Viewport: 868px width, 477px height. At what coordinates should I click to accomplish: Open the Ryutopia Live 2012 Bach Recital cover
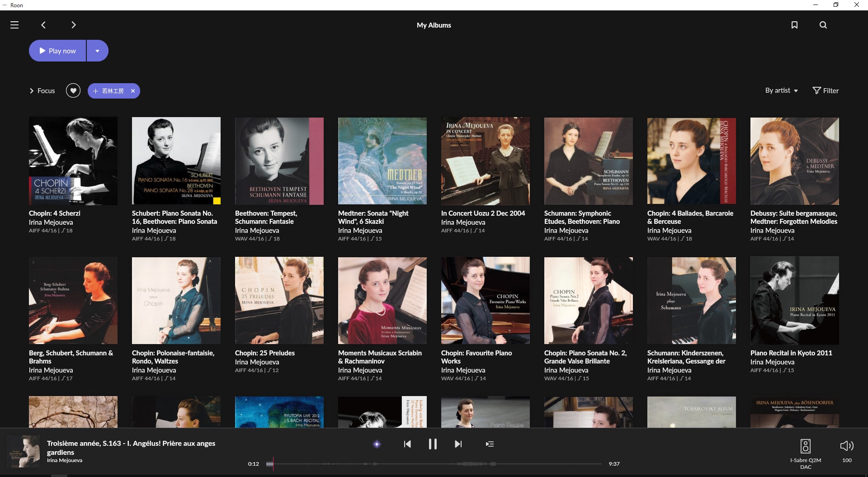click(279, 412)
